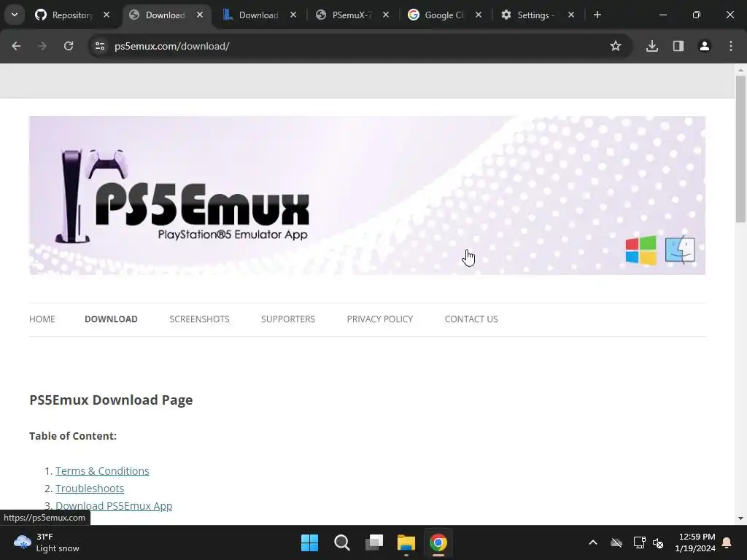
Task: Open the tab search dropdown arrow
Action: pyautogui.click(x=15, y=15)
